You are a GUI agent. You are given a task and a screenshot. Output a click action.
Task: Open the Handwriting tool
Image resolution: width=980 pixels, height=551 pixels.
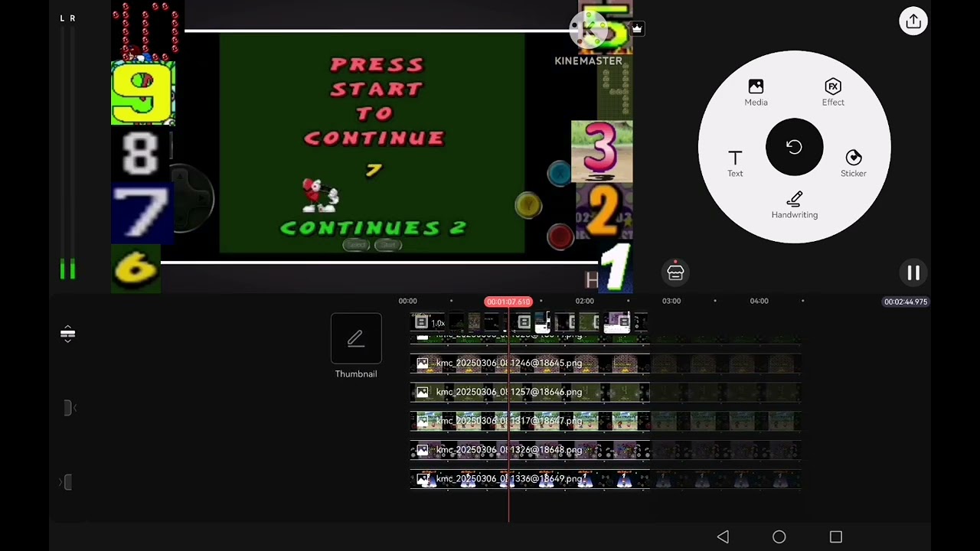(795, 205)
